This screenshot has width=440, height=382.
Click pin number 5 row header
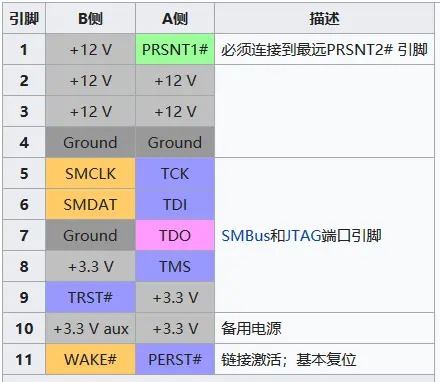24,173
